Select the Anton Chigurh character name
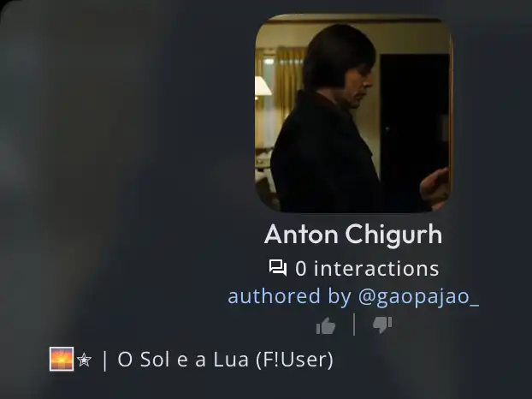 click(x=353, y=234)
